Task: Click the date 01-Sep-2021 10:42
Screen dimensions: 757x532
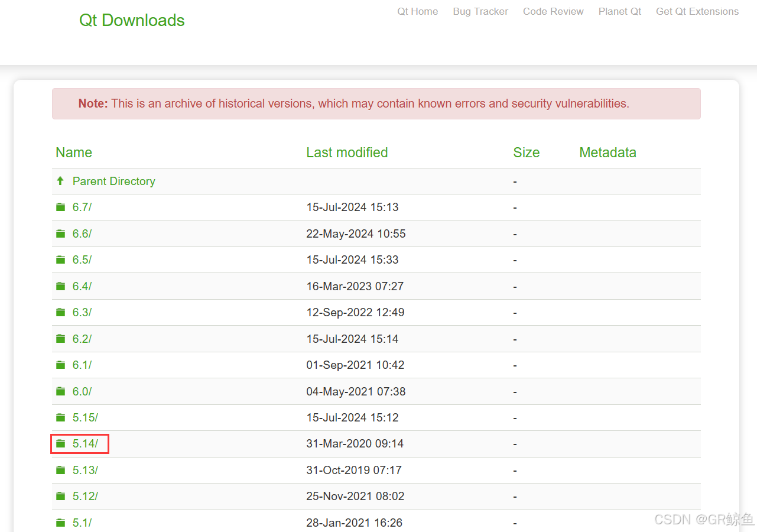Action: 355,365
